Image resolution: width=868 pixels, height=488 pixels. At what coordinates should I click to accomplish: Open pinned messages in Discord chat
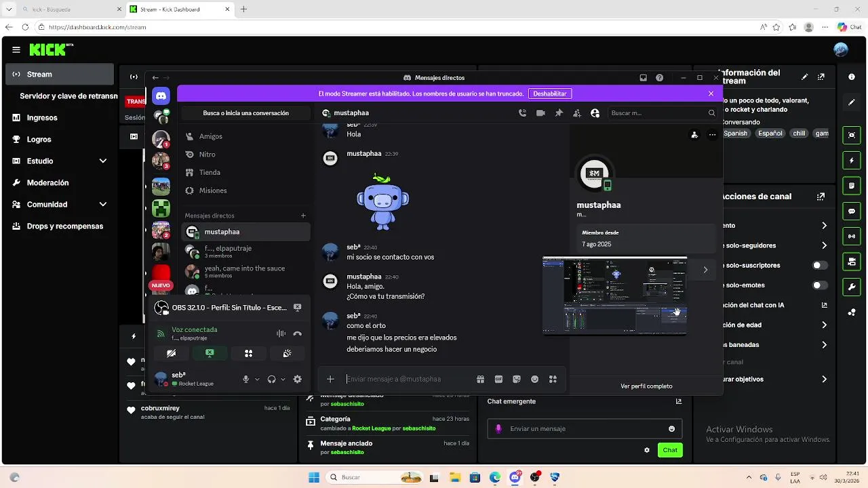click(559, 113)
